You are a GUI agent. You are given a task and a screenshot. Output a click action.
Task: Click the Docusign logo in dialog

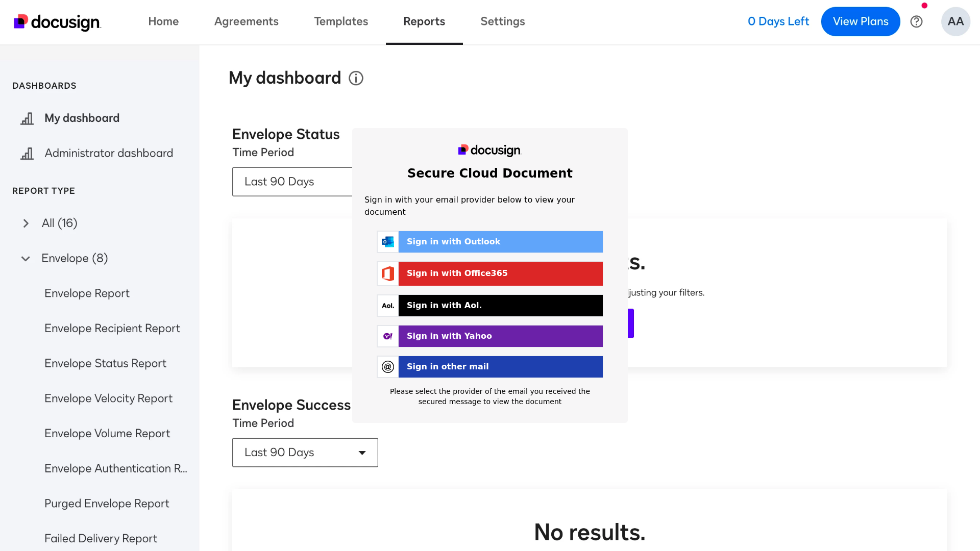coord(489,150)
